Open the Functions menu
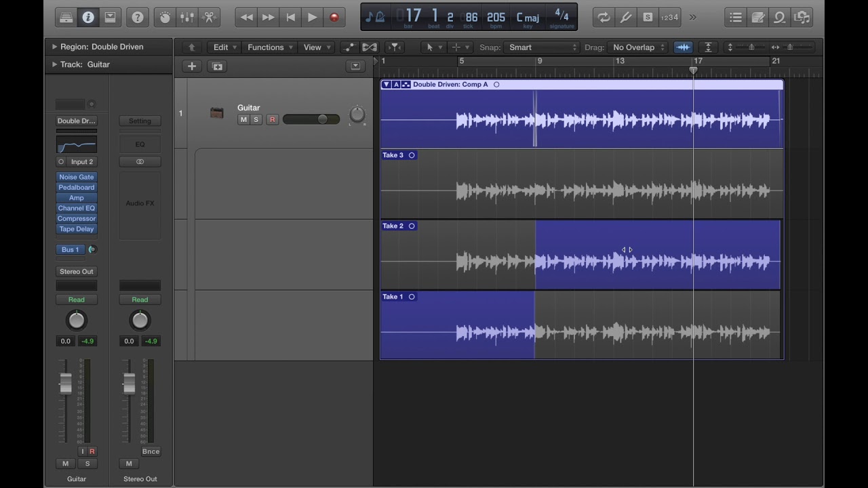The image size is (868, 488). [x=269, y=47]
